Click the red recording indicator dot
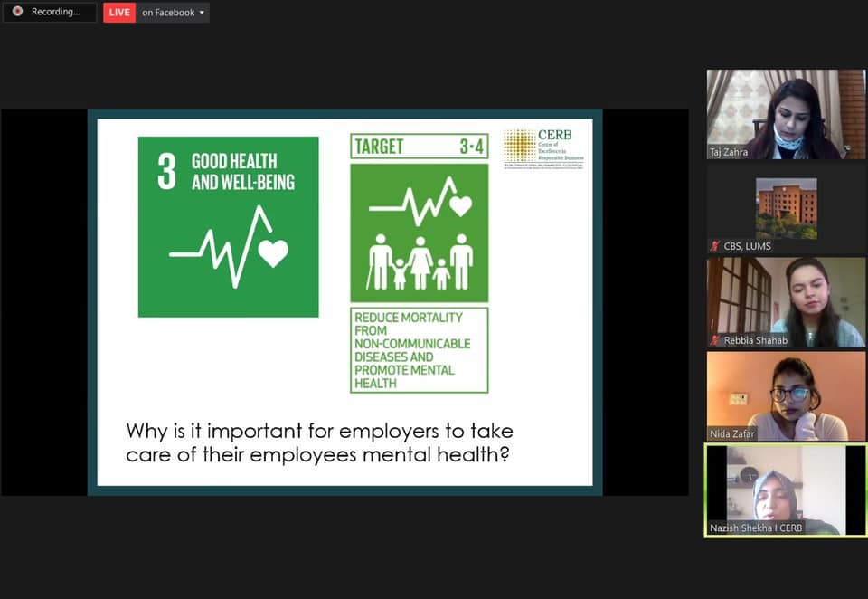The image size is (868, 599). [18, 11]
